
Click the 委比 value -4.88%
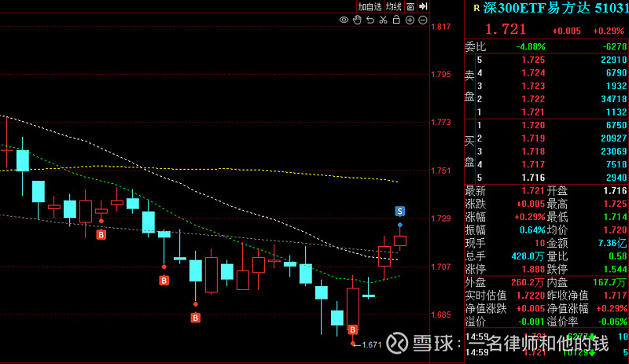(x=531, y=47)
